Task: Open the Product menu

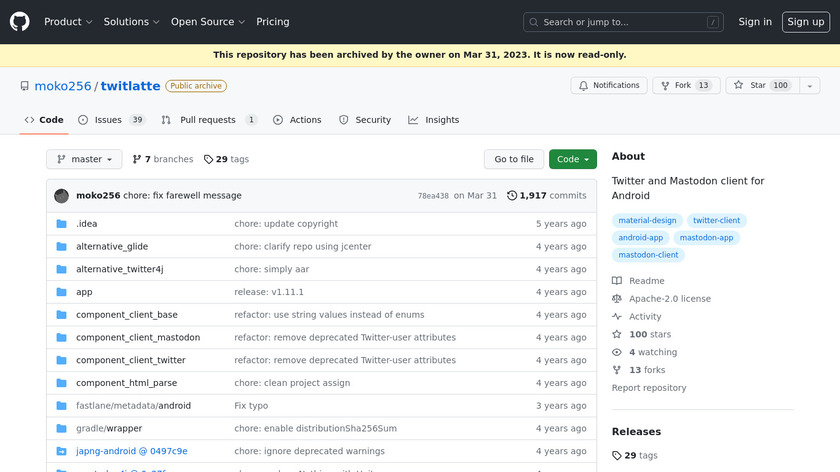Action: [68, 22]
